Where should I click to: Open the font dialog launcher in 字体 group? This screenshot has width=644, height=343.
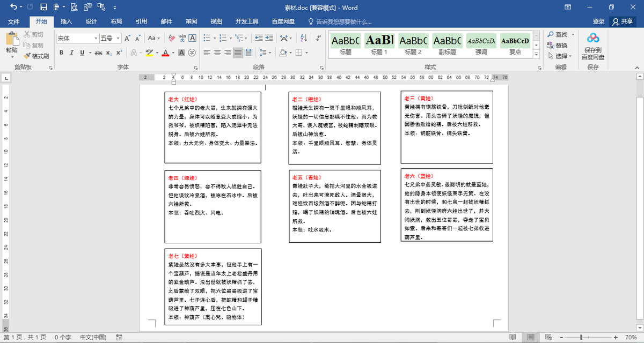click(x=195, y=68)
